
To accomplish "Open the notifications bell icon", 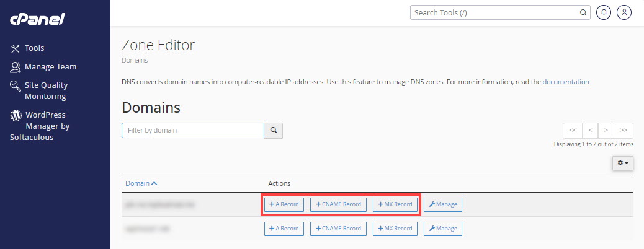I will click(x=603, y=12).
